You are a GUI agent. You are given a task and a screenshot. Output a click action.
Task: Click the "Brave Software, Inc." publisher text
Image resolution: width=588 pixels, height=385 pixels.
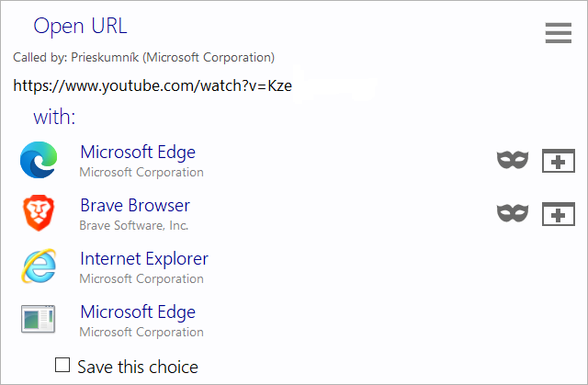point(134,225)
